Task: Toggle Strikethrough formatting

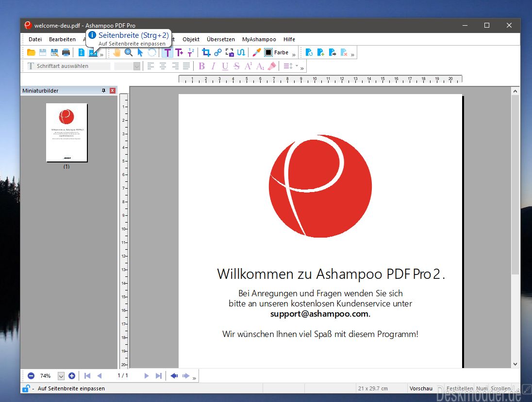Action: (237, 66)
